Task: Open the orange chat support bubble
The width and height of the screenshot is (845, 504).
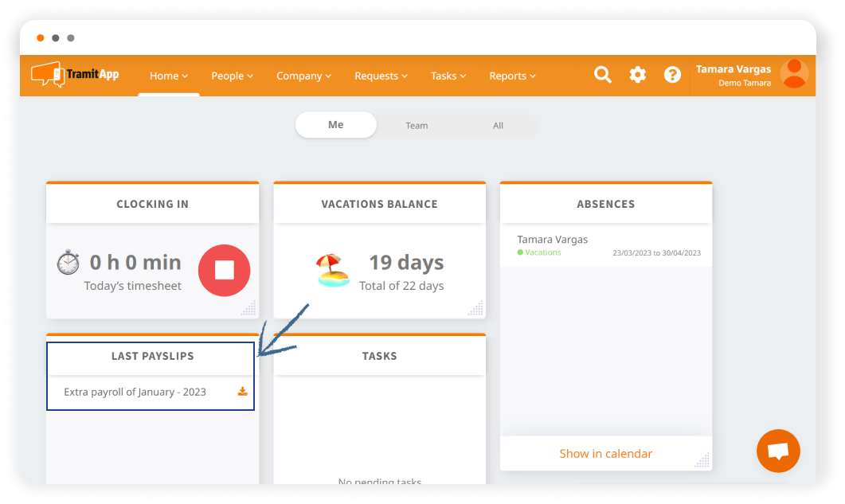Action: (x=778, y=451)
